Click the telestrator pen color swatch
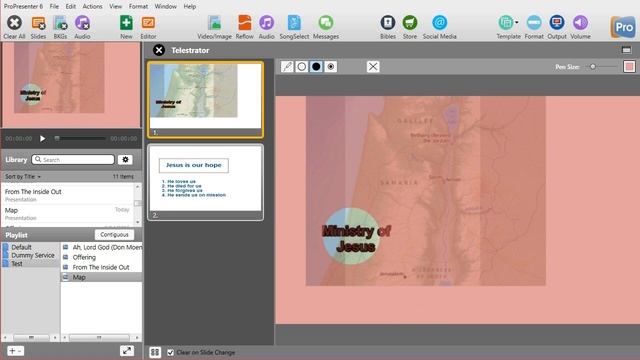 pos(629,67)
